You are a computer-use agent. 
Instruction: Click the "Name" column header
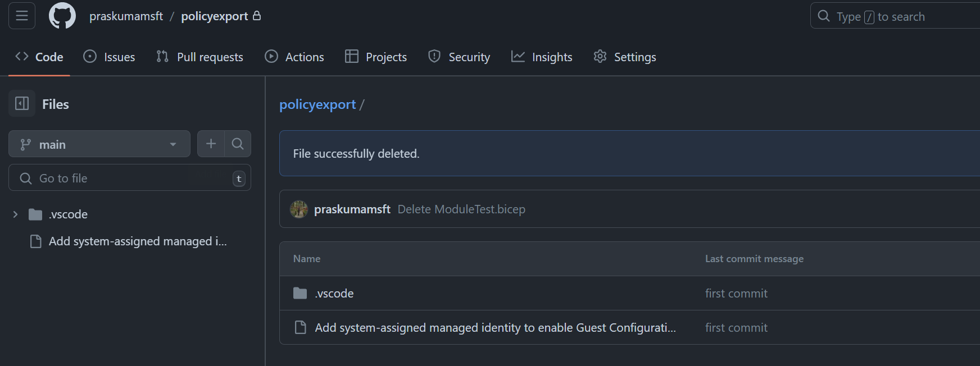[x=307, y=259]
